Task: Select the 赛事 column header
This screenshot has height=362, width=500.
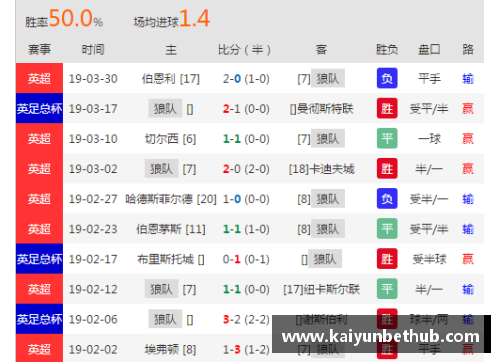Action: (x=39, y=50)
